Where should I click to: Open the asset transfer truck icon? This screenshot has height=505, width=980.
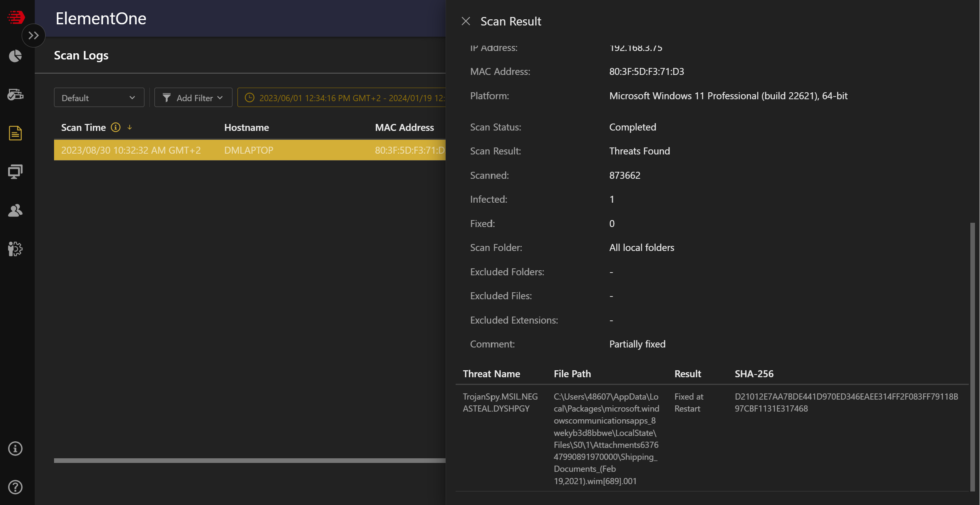point(15,95)
